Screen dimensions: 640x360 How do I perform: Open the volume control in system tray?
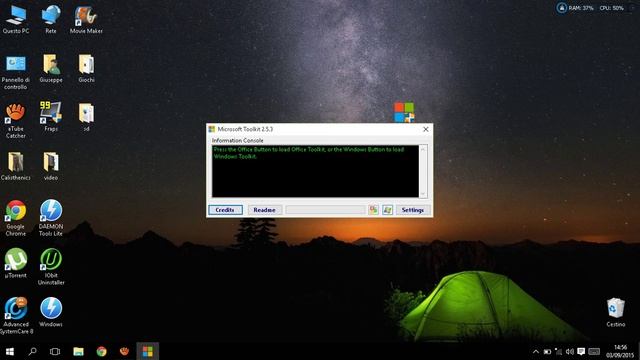pos(570,351)
